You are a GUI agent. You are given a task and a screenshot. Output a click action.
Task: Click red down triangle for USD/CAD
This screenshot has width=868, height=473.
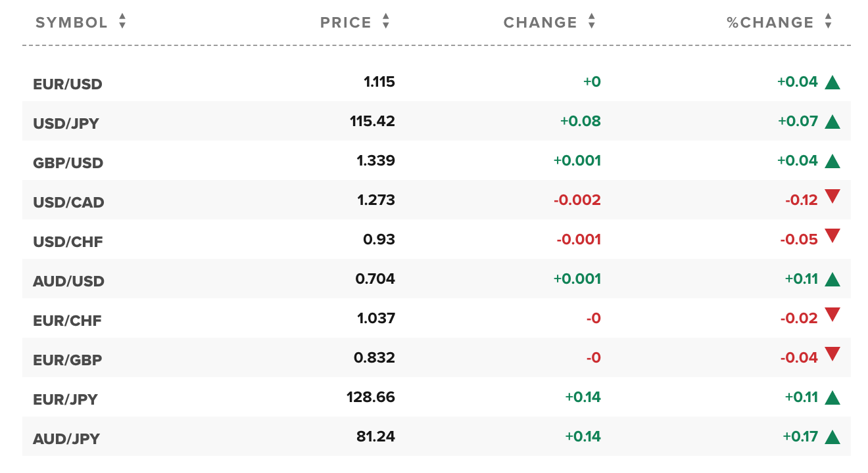pyautogui.click(x=832, y=196)
